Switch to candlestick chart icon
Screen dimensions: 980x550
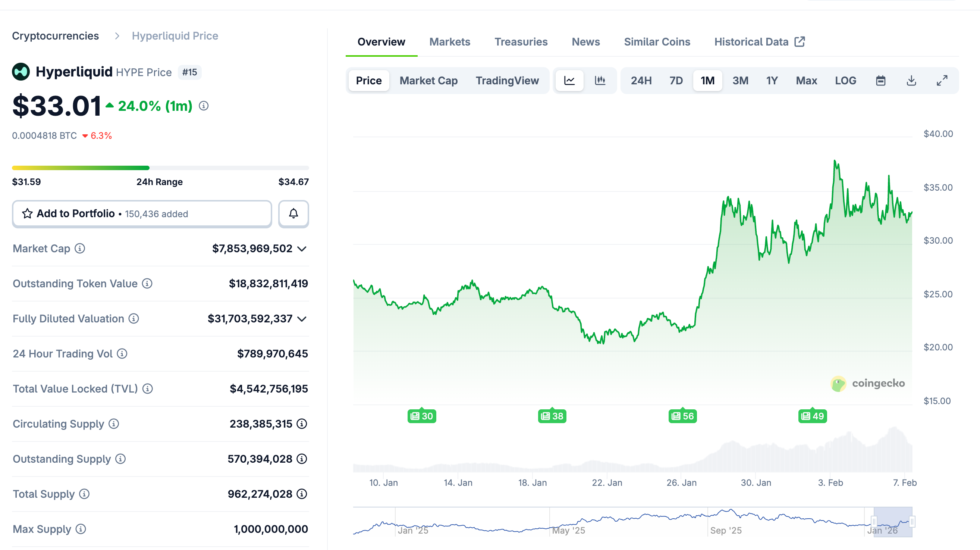click(x=600, y=81)
